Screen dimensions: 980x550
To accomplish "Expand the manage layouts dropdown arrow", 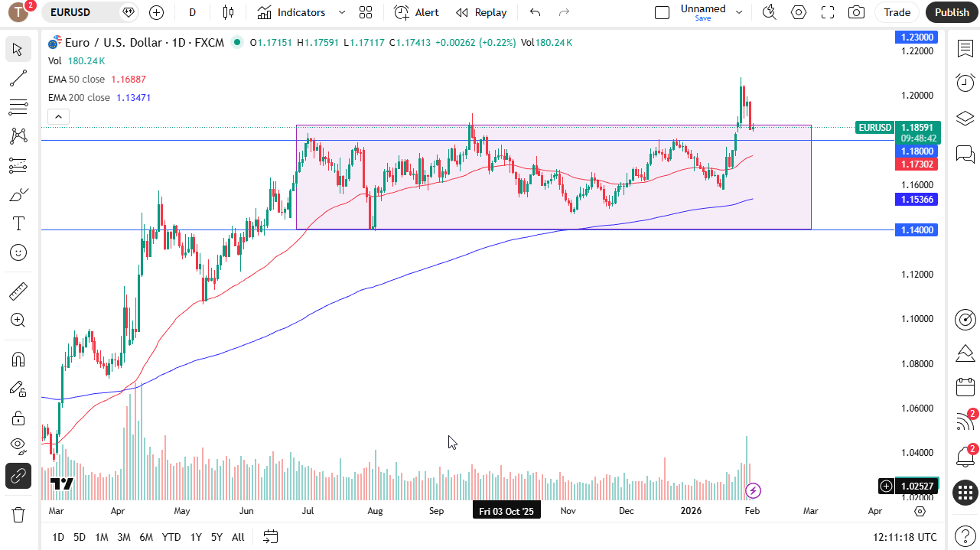I will (x=739, y=12).
